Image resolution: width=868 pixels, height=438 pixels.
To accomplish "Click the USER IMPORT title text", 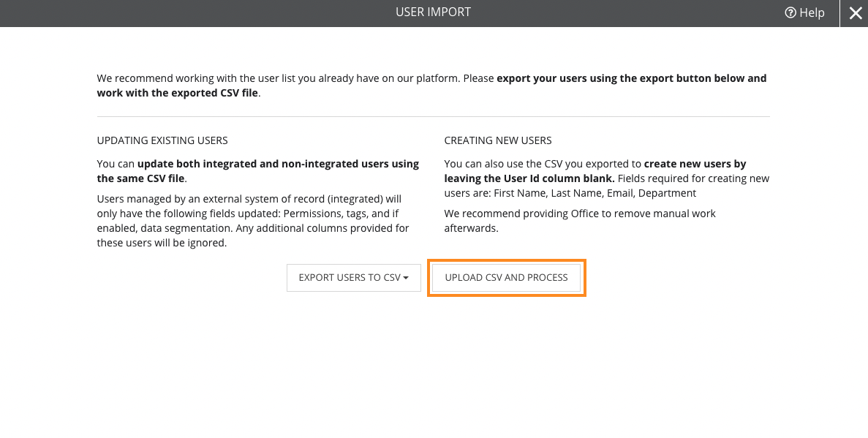I will pyautogui.click(x=433, y=12).
